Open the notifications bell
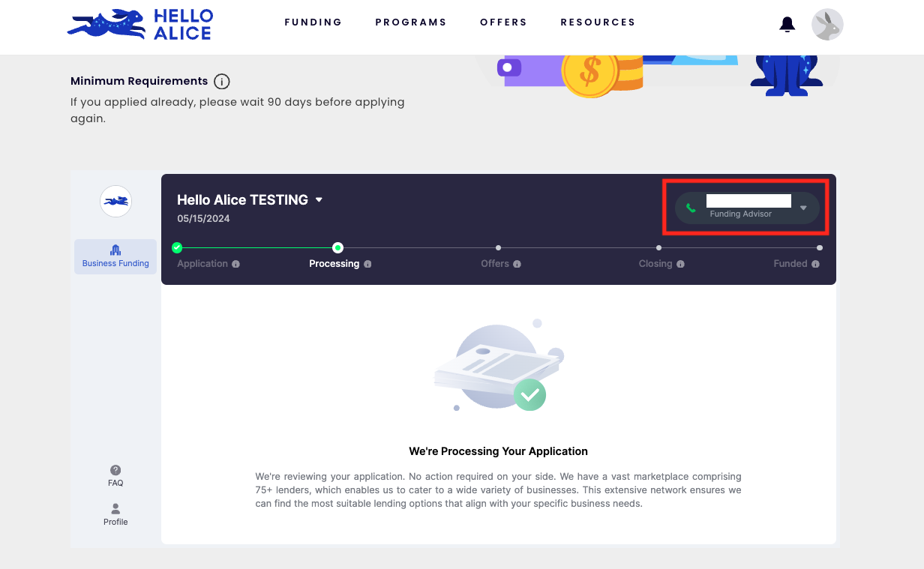The image size is (924, 569). pos(787,25)
